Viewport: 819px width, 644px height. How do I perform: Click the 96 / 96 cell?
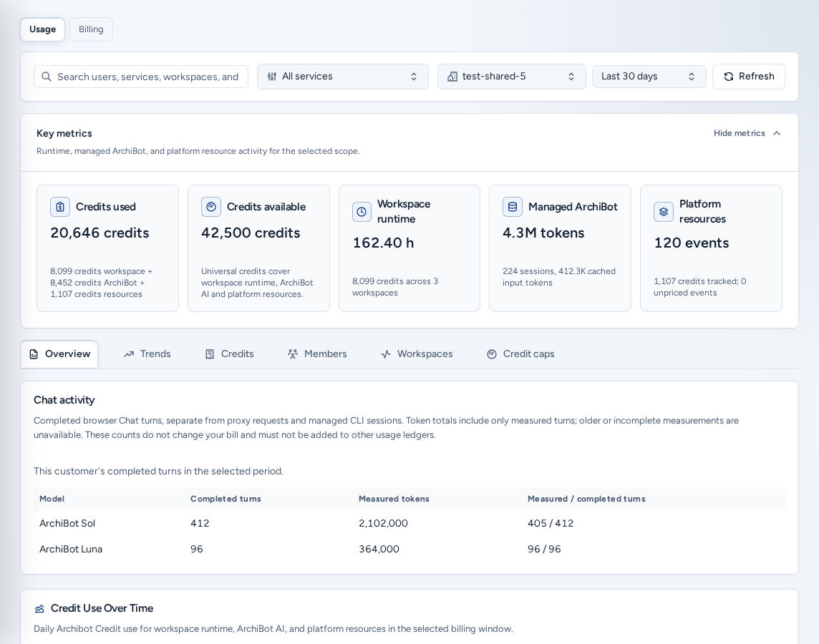(x=544, y=549)
